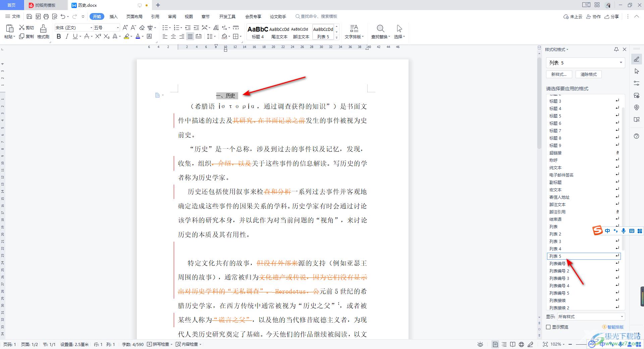The image size is (644, 349).
Task: Expand the 拼写检查 dropdown in status bar
Action: [x=171, y=344]
